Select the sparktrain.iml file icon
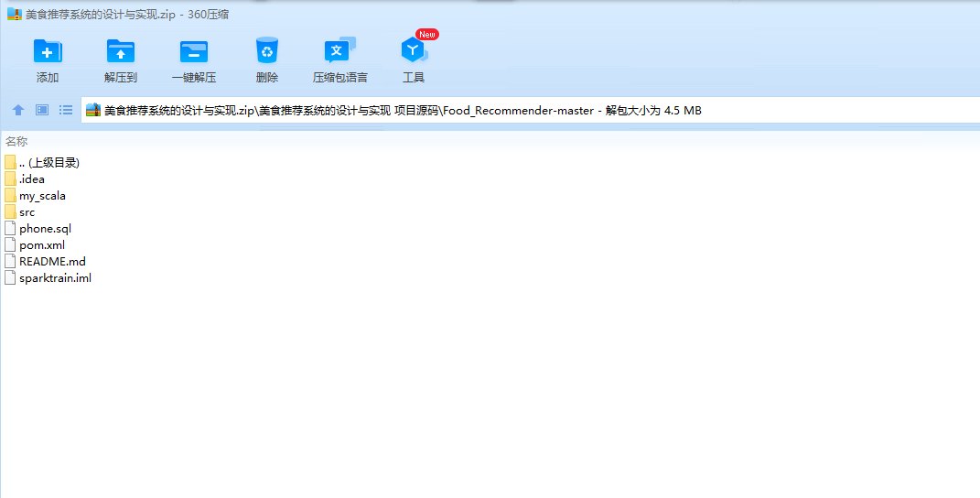Image resolution: width=980 pixels, height=498 pixels. pos(10,277)
